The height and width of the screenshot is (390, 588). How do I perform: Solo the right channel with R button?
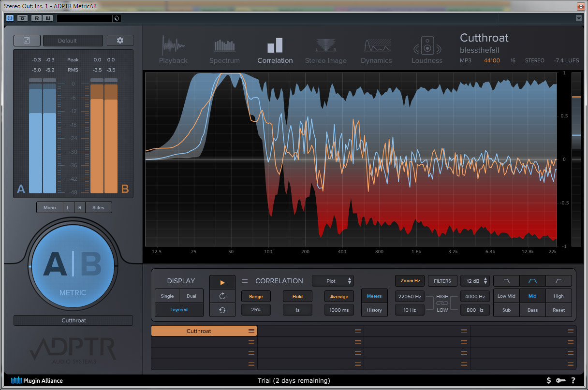79,207
